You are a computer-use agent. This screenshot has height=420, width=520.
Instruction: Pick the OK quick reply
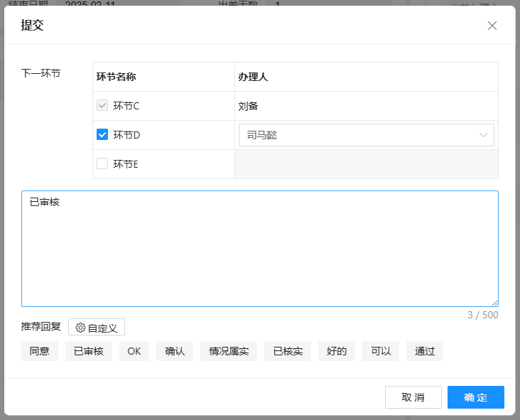click(134, 351)
